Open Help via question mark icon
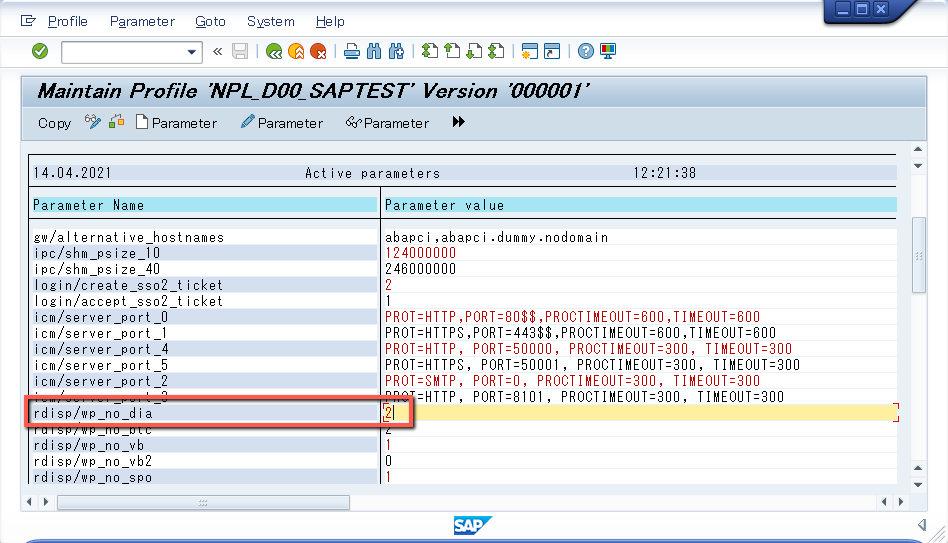948x543 pixels. tap(585, 51)
